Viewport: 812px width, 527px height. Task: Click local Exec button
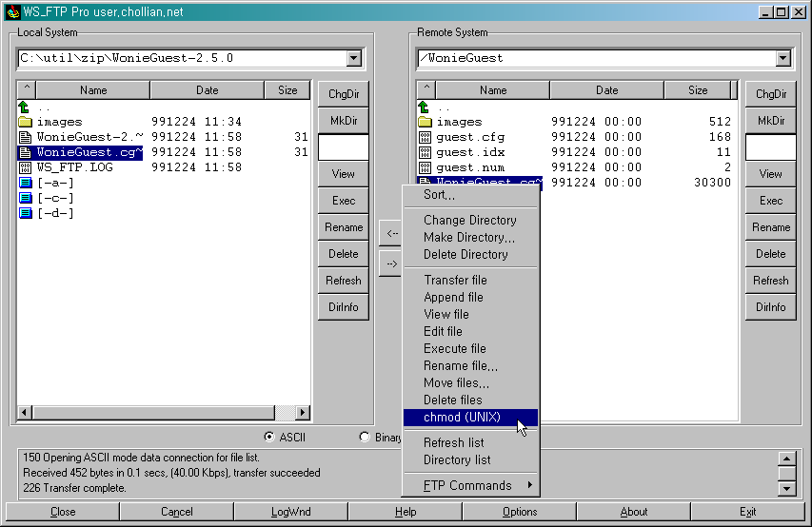coord(344,201)
